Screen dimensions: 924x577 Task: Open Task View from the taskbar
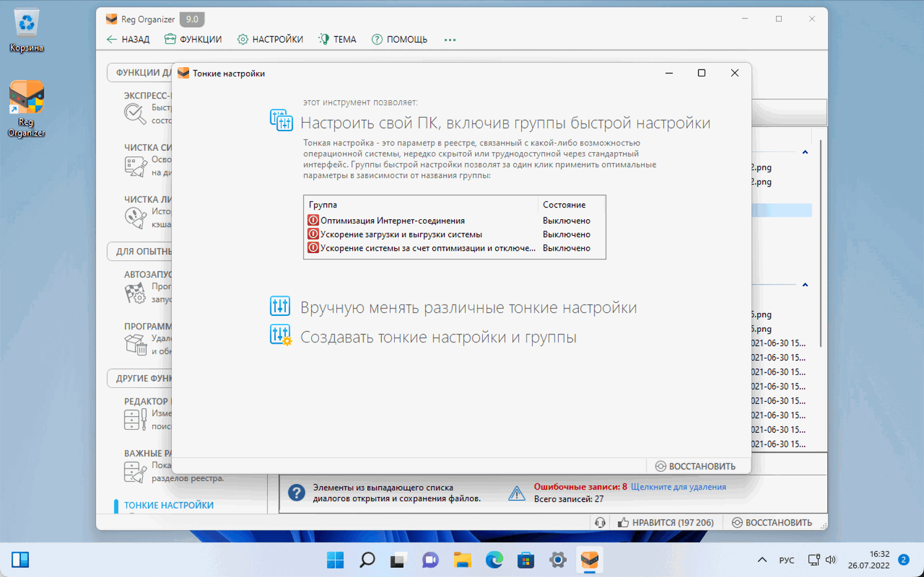(x=399, y=560)
